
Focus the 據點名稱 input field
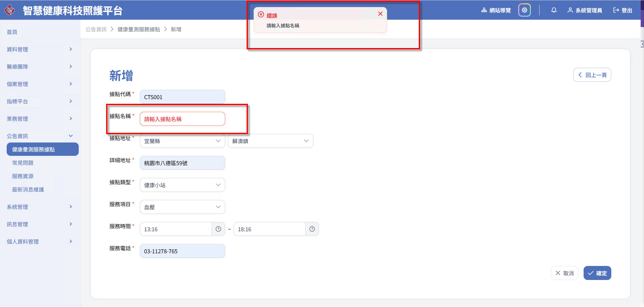[x=182, y=119]
